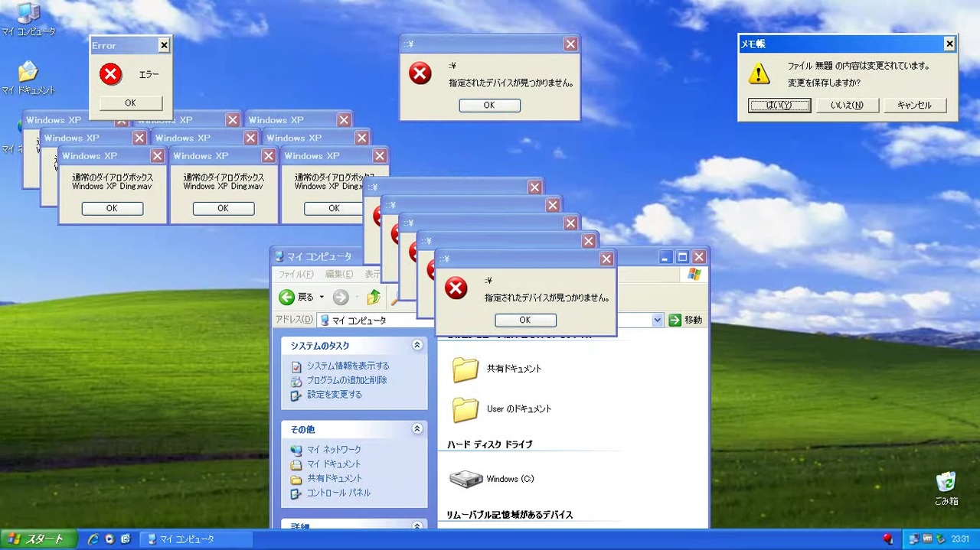980x550 pixels.
Task: Click the red X icon in Error dialog
Action: (111, 74)
